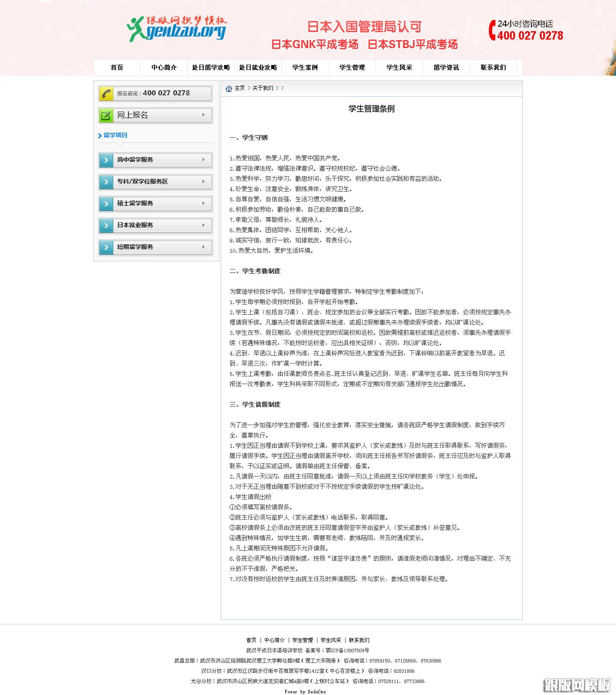Screen dimensions: 616x695
Task: Open the 学生案例 navigation tab
Action: point(305,68)
